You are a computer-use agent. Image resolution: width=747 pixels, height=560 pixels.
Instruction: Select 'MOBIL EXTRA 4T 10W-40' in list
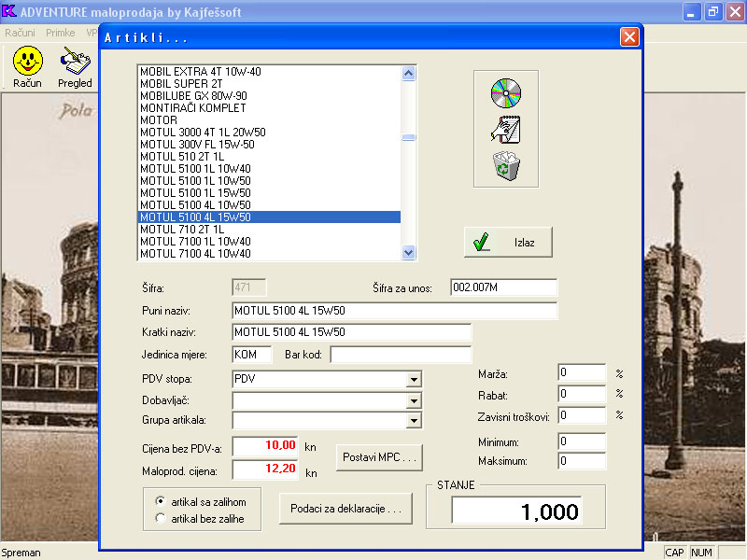click(x=269, y=72)
